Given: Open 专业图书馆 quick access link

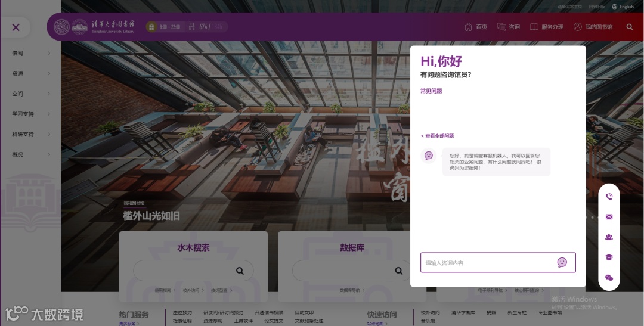Looking at the screenshot, I should pos(550,312).
